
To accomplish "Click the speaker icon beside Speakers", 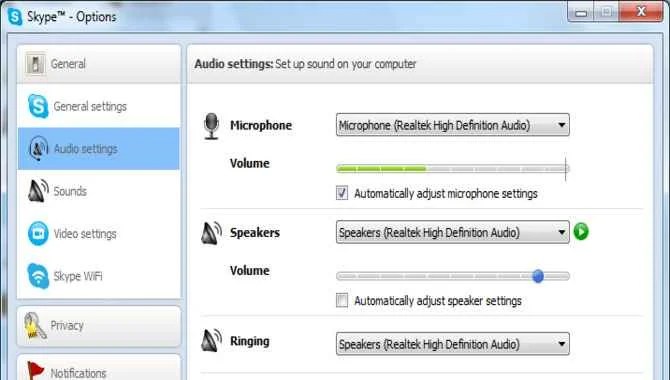I will (212, 233).
